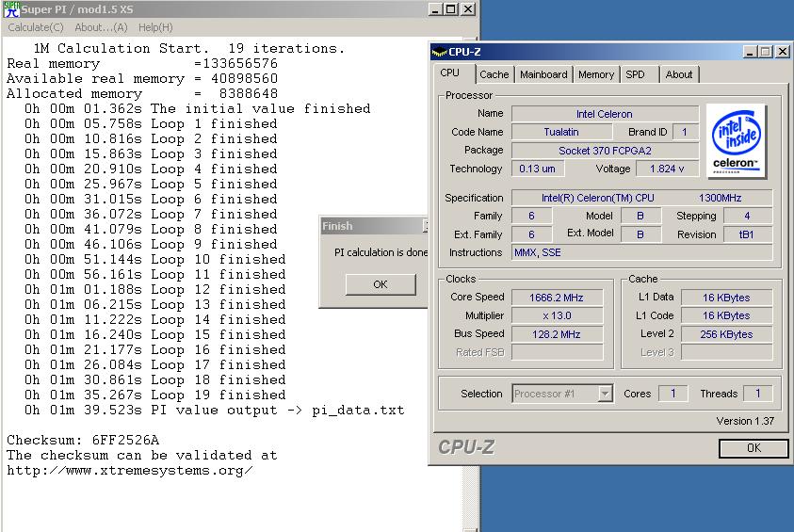The height and width of the screenshot is (532, 794).
Task: Open the Help(H) menu in Super PI
Action: click(x=155, y=27)
